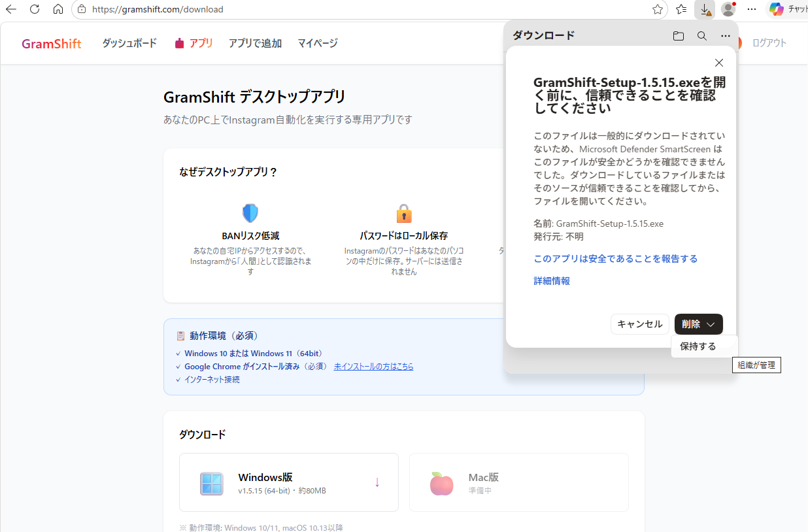The image size is (808, 532).
Task: Open the browser profile avatar
Action: (x=728, y=9)
